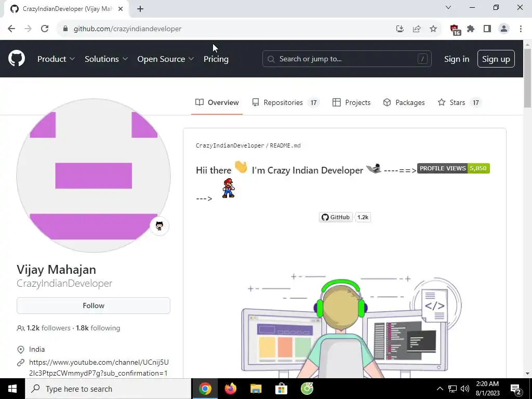Screen dimensions: 532x399
Task: Open Microsoft Store from the taskbar
Action: [281, 389]
